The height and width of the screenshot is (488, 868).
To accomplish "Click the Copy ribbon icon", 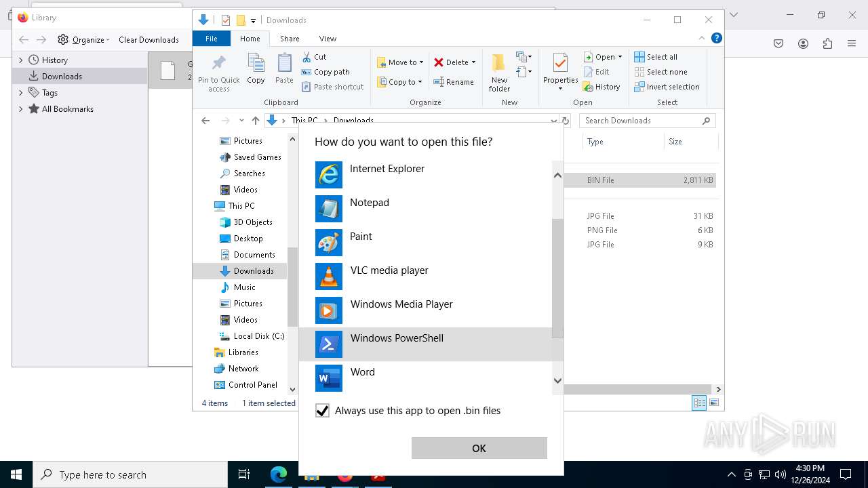I will pyautogui.click(x=256, y=69).
